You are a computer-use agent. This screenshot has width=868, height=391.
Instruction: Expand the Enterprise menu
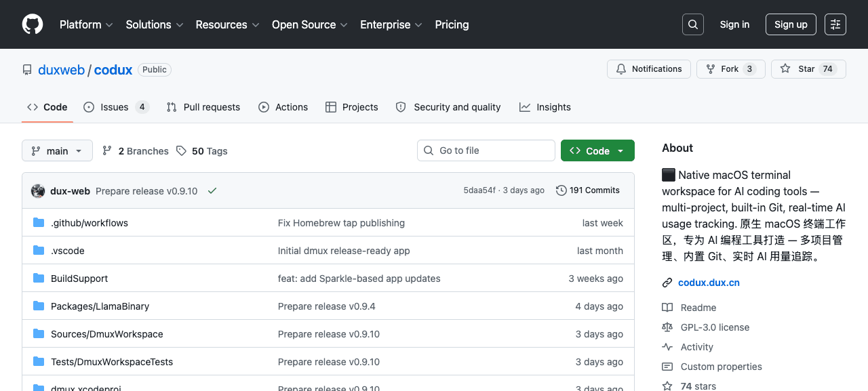[x=391, y=24]
